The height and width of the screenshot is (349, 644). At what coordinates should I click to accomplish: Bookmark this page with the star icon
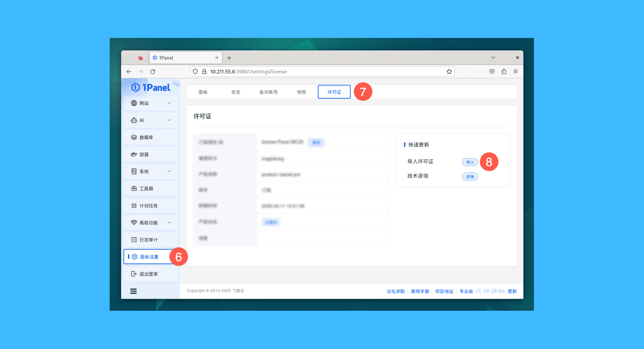(449, 72)
